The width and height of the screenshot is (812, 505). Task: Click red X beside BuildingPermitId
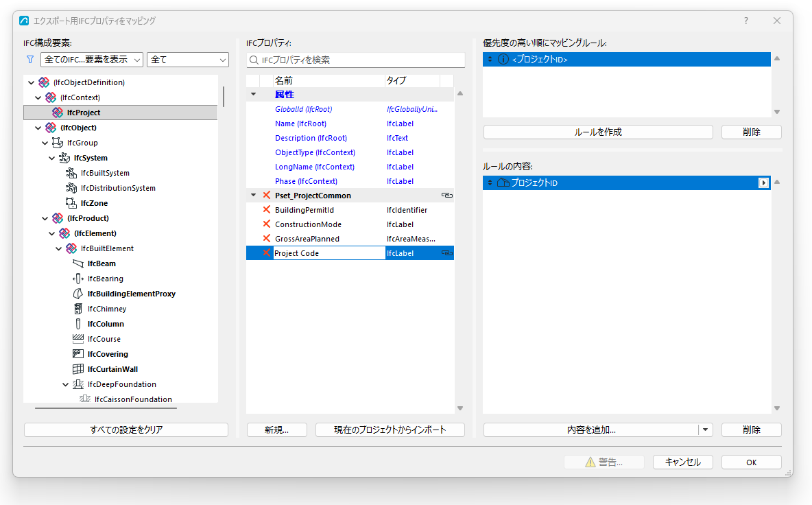click(x=267, y=209)
